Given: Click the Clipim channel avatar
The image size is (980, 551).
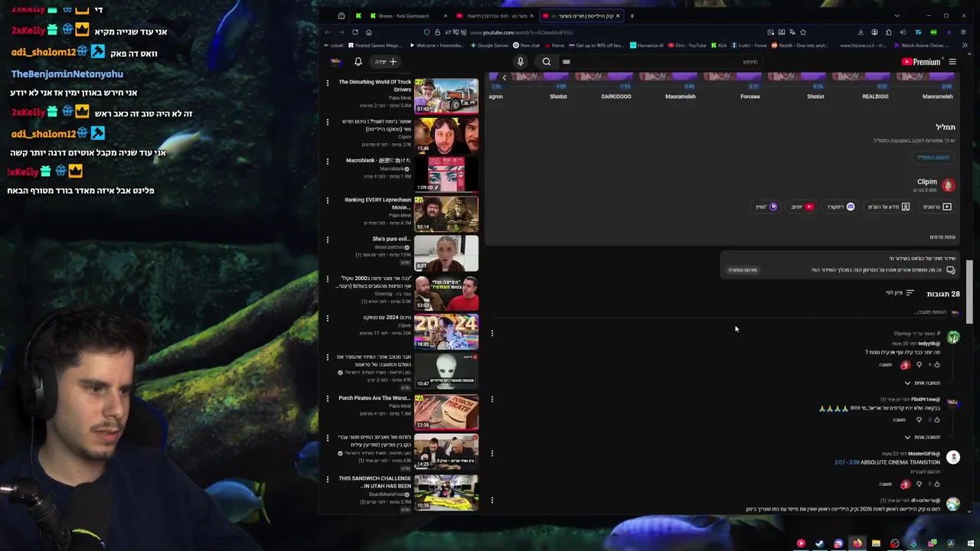Looking at the screenshot, I should 949,185.
